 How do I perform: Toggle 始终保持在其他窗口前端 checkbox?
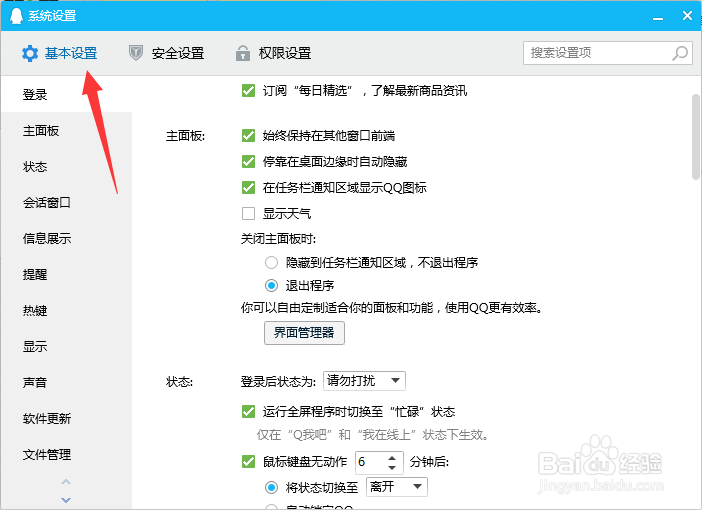[x=248, y=135]
